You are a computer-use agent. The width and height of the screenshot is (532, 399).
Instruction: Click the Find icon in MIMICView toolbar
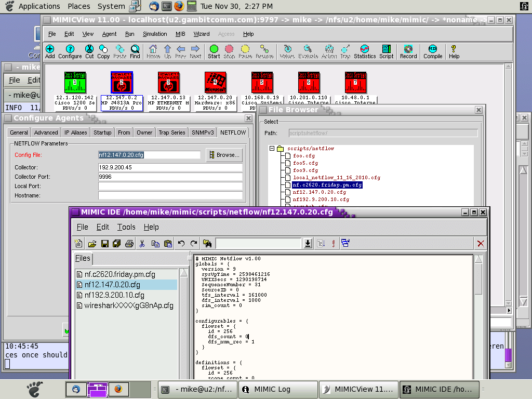point(135,51)
